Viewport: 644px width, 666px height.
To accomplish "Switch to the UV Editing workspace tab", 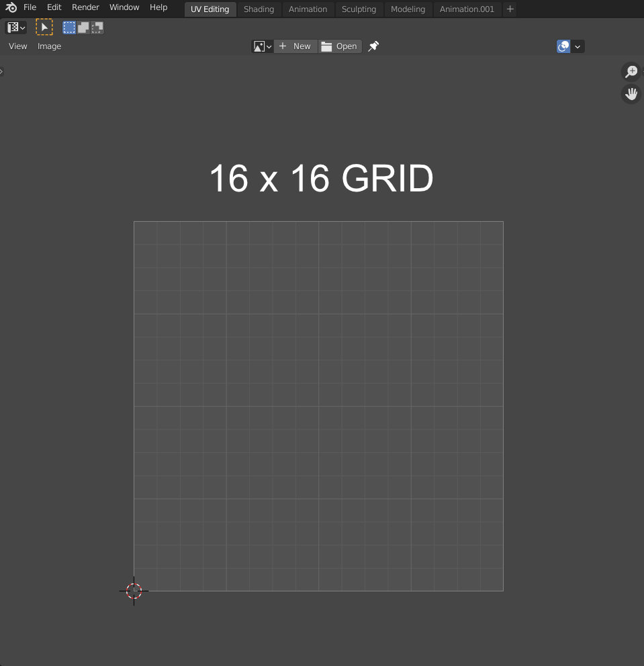I will (210, 9).
